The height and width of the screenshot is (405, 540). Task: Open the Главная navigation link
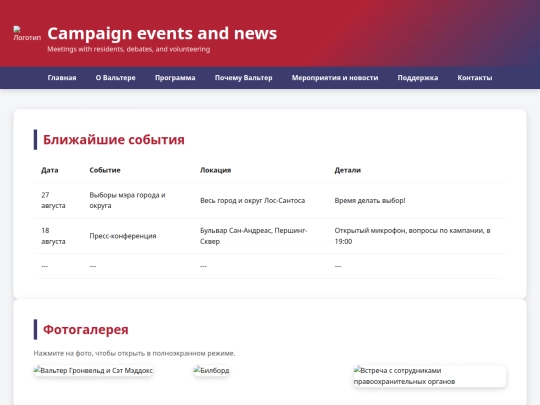(62, 78)
